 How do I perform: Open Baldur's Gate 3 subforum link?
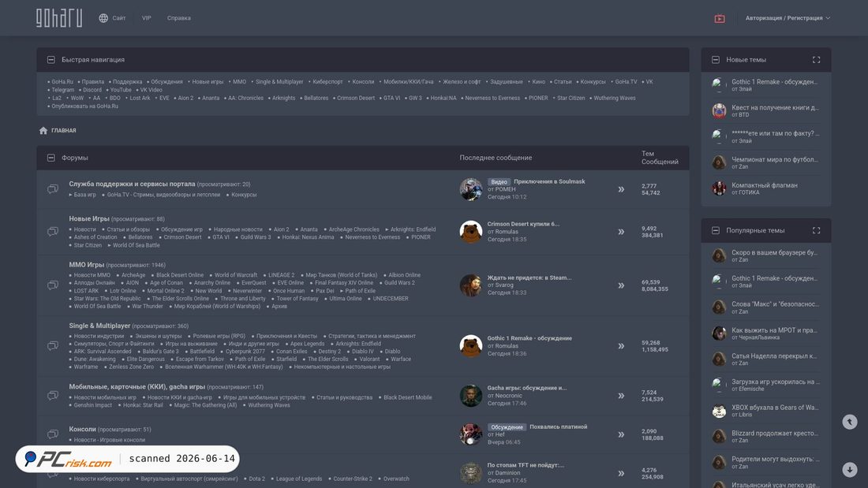(160, 352)
